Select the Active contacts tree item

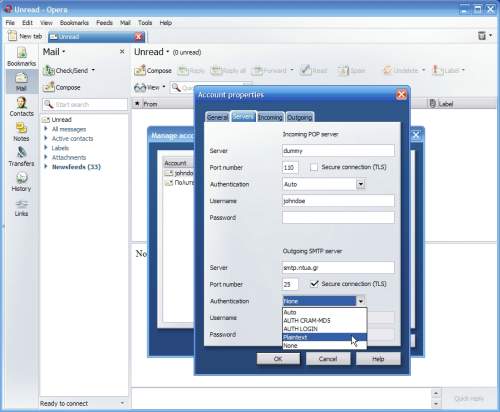pyautogui.click(x=72, y=138)
